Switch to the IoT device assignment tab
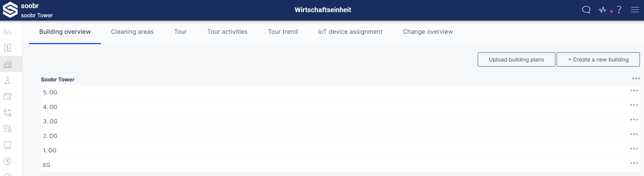This screenshot has width=644, height=176. coord(350,32)
